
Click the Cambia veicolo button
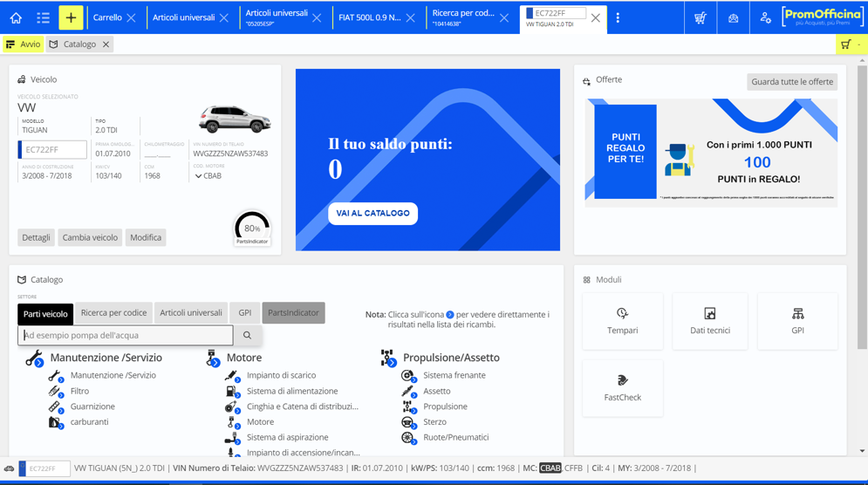tap(90, 237)
